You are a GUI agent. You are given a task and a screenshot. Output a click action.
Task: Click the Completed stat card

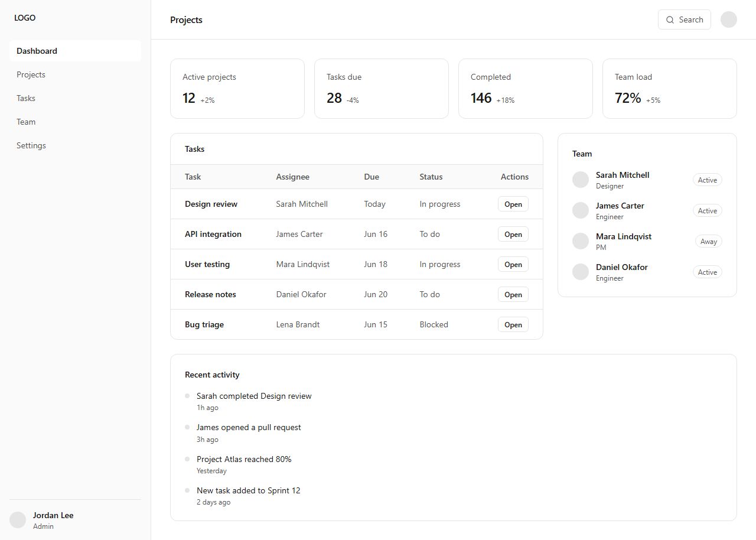526,89
